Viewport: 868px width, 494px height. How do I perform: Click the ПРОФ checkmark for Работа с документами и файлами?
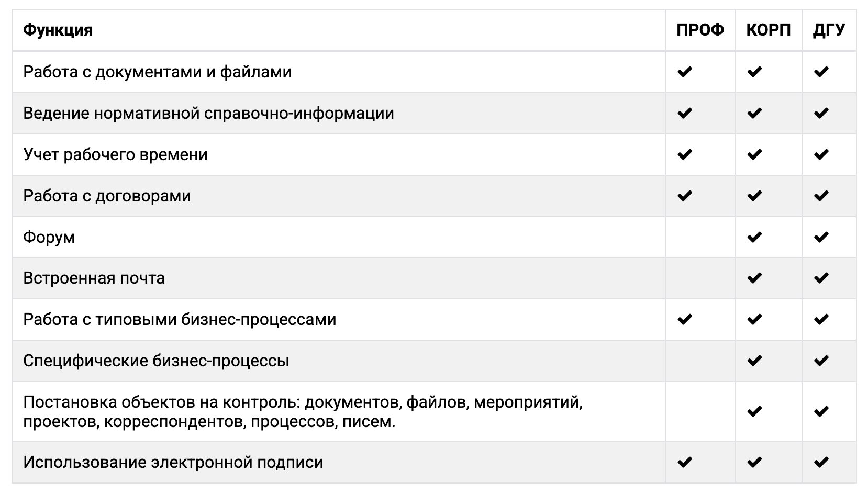[x=685, y=72]
